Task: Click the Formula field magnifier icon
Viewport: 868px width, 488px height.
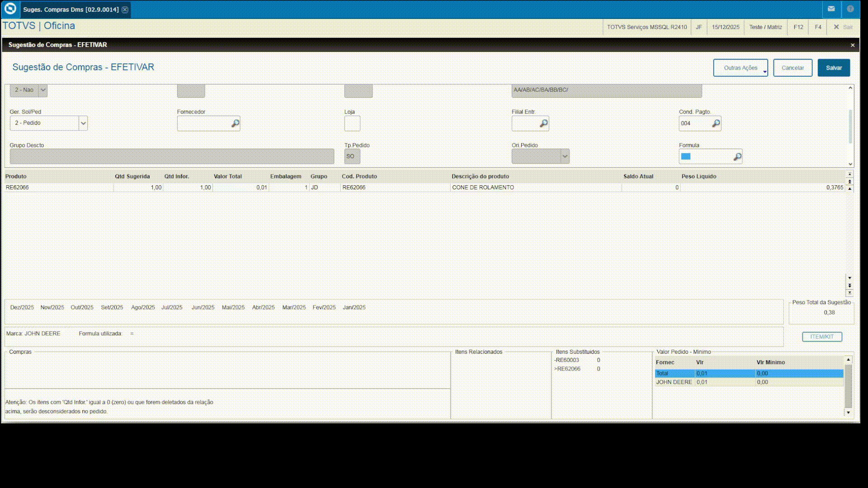Action: point(737,157)
